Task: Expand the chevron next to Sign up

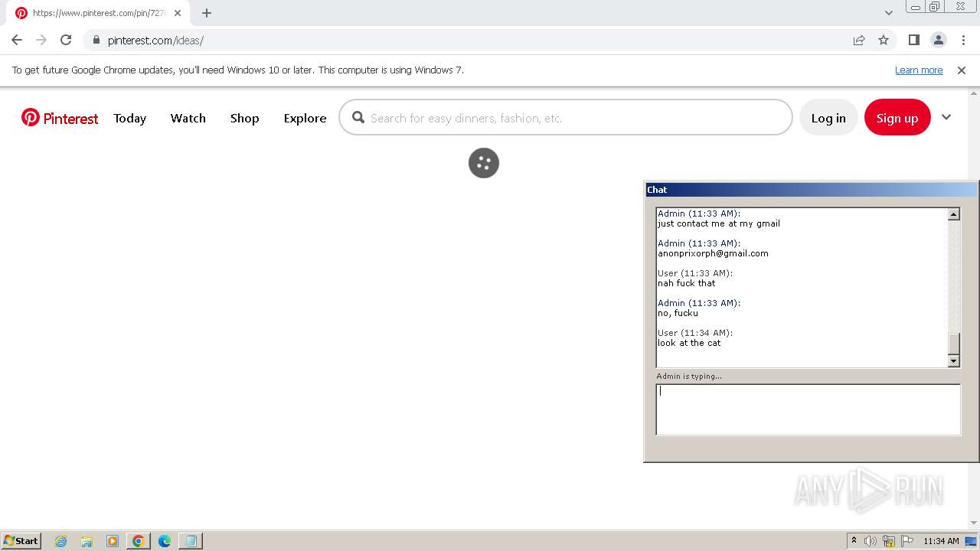Action: [x=946, y=117]
